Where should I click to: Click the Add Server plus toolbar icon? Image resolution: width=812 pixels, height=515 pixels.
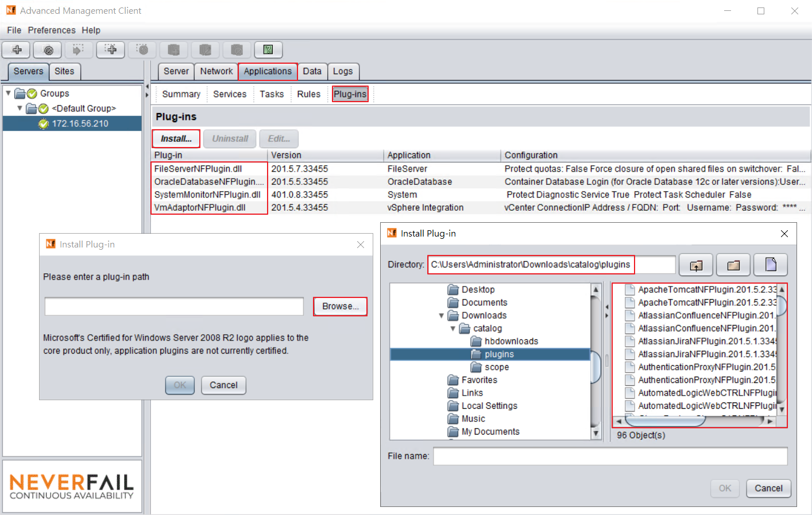click(17, 50)
